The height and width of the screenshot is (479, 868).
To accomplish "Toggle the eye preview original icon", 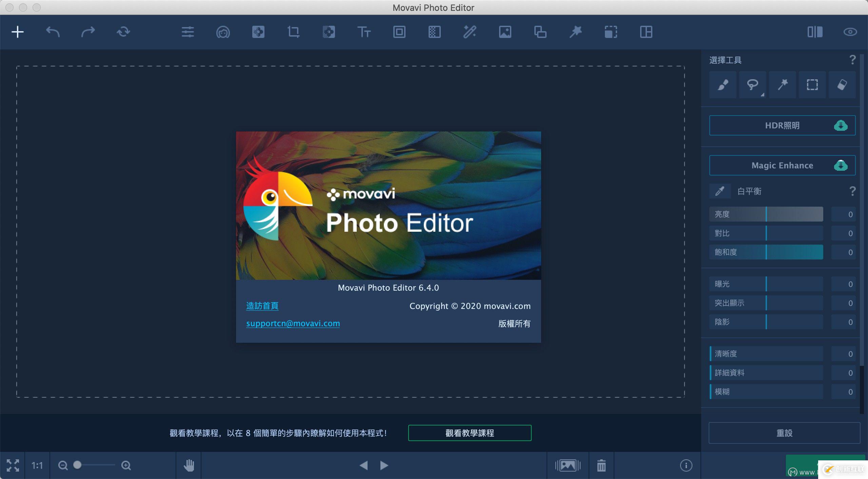I will pos(850,32).
